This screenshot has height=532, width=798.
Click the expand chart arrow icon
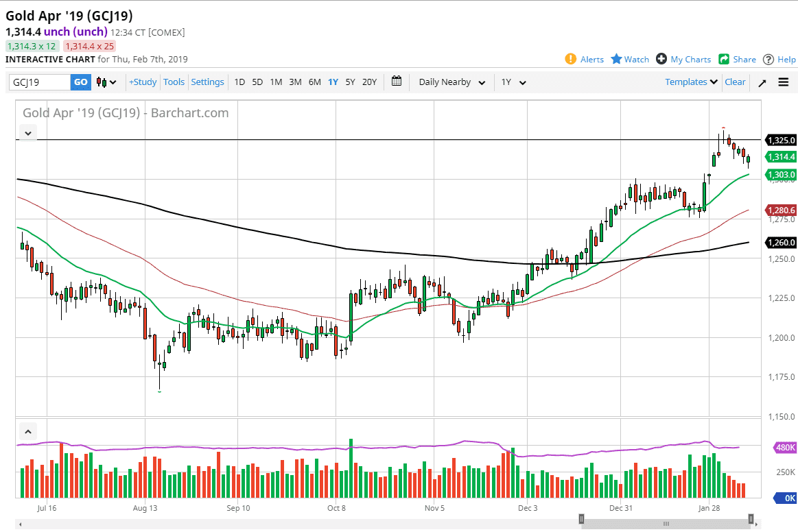coord(762,82)
